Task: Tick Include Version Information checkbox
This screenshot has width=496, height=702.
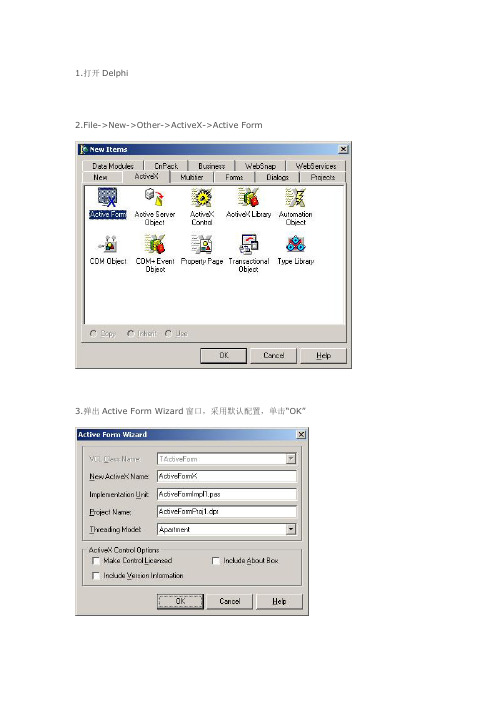Action: click(x=95, y=576)
